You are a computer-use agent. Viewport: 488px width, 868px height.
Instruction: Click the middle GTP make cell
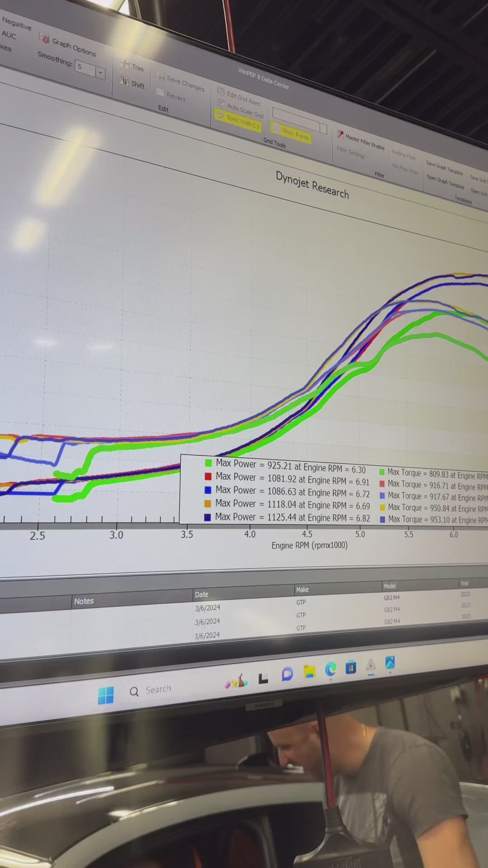tap(301, 615)
